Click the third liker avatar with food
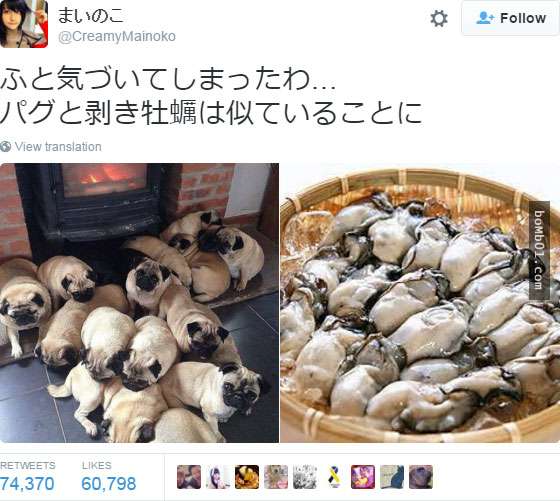The width and height of the screenshot is (560, 501). 247,477
